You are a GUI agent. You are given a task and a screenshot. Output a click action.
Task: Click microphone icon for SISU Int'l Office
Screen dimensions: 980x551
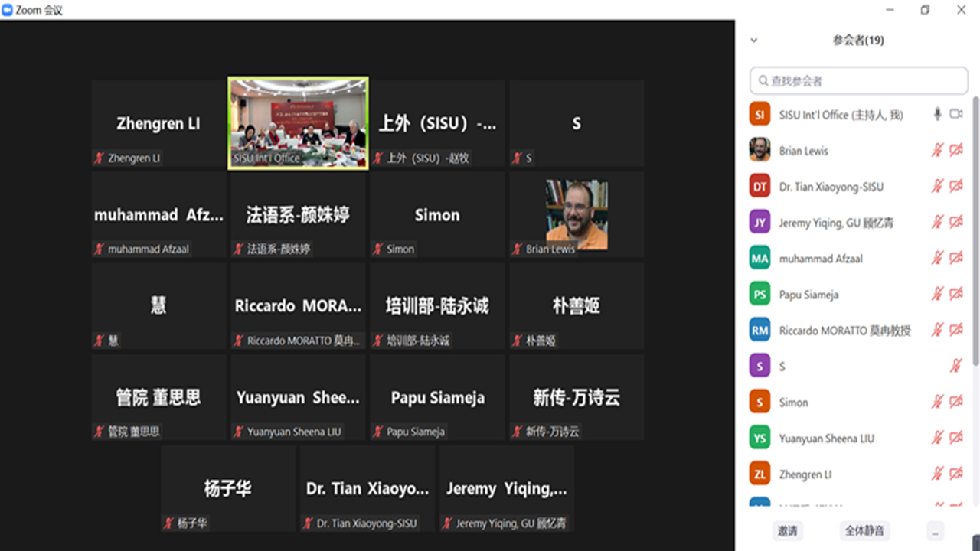coord(937,114)
